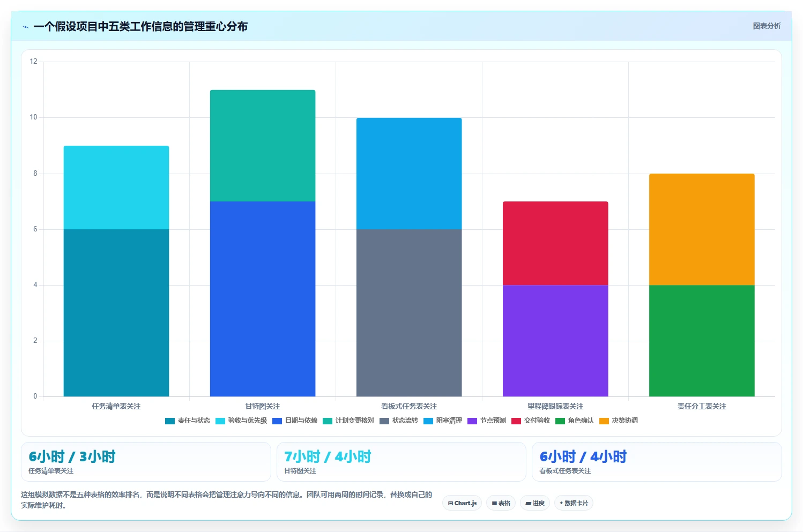Image resolution: width=803 pixels, height=532 pixels.
Task: Click the 责任分工表关注 axis label
Action: click(702, 407)
